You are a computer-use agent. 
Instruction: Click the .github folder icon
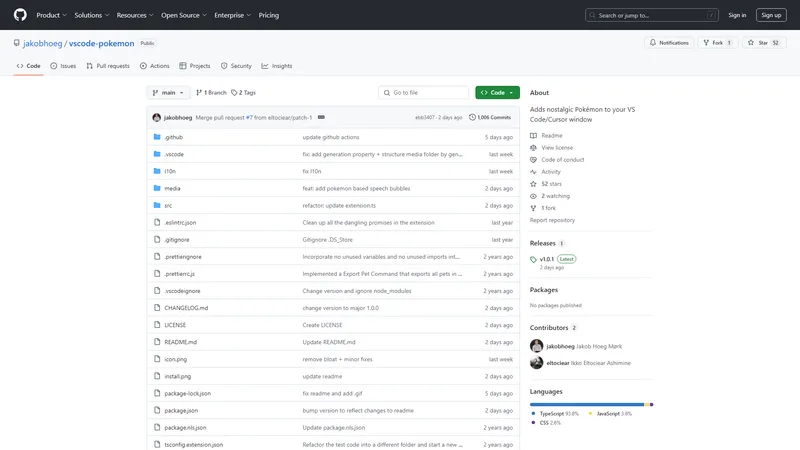click(157, 137)
